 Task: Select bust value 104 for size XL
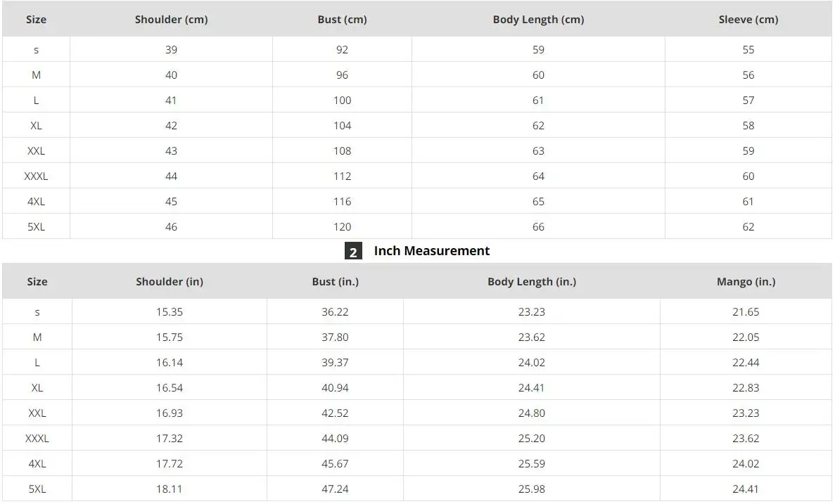pyautogui.click(x=342, y=126)
